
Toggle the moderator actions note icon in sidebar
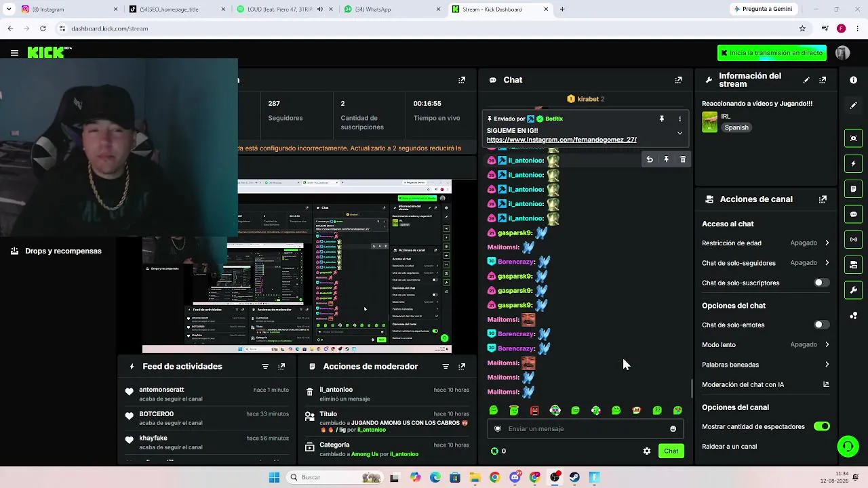[x=853, y=188]
